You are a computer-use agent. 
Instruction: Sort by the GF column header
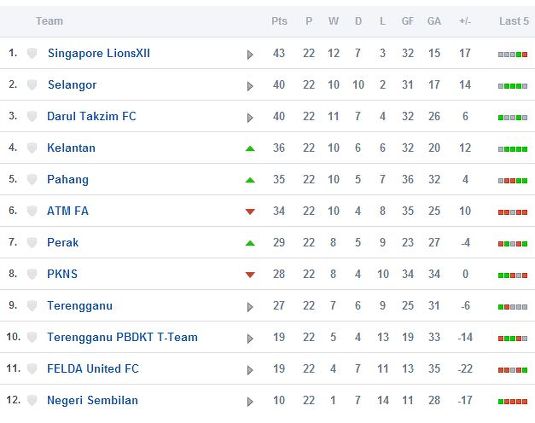tap(408, 21)
